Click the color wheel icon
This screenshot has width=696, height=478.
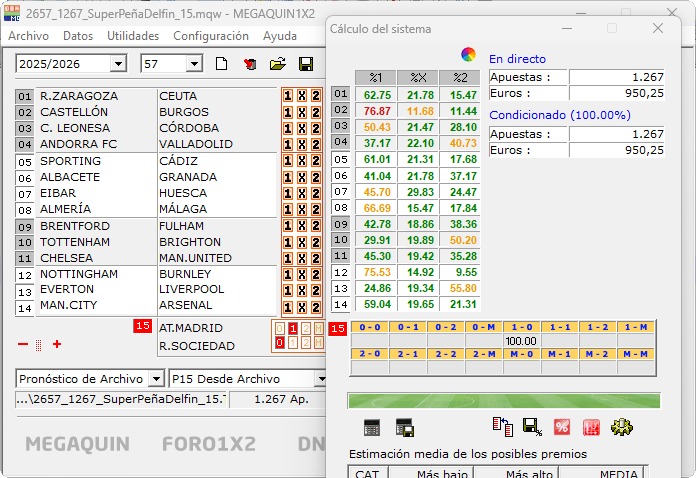tap(468, 54)
